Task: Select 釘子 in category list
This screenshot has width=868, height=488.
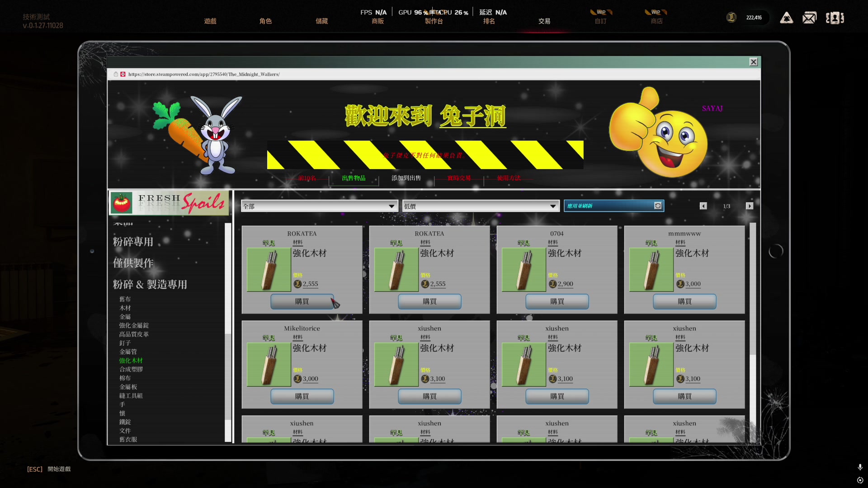Action: (125, 343)
